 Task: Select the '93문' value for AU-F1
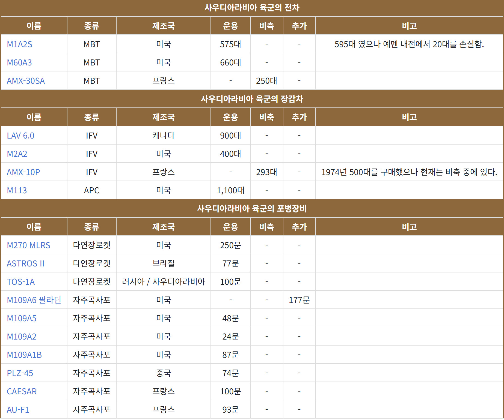tap(230, 410)
